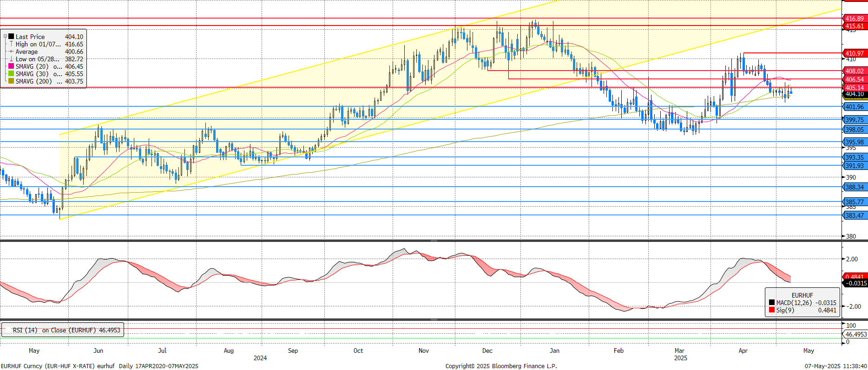Click the 388.34 blue support price label
Viewport: 868px width, 370px height.
coord(855,187)
